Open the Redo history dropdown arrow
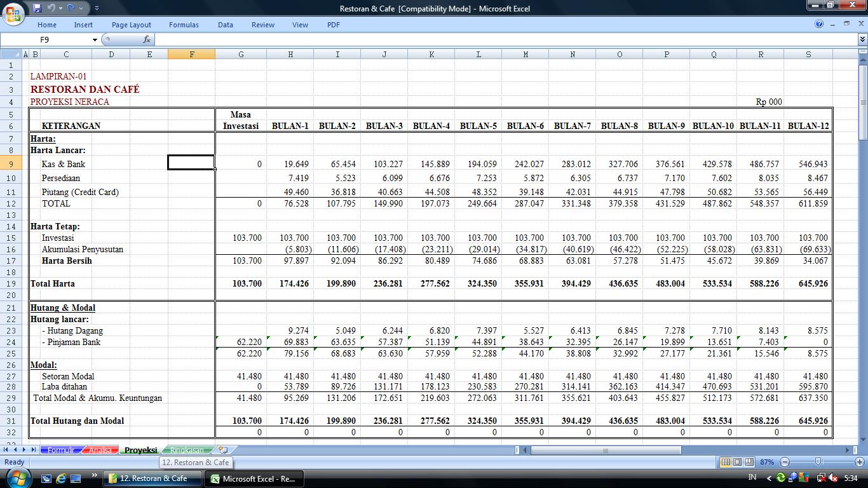 81,8
